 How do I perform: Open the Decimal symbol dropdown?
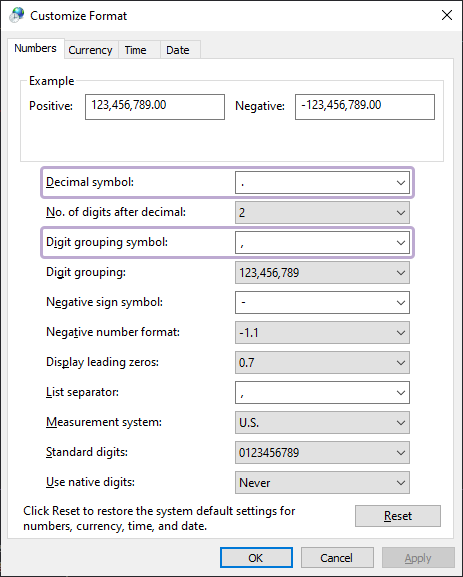pyautogui.click(x=322, y=183)
